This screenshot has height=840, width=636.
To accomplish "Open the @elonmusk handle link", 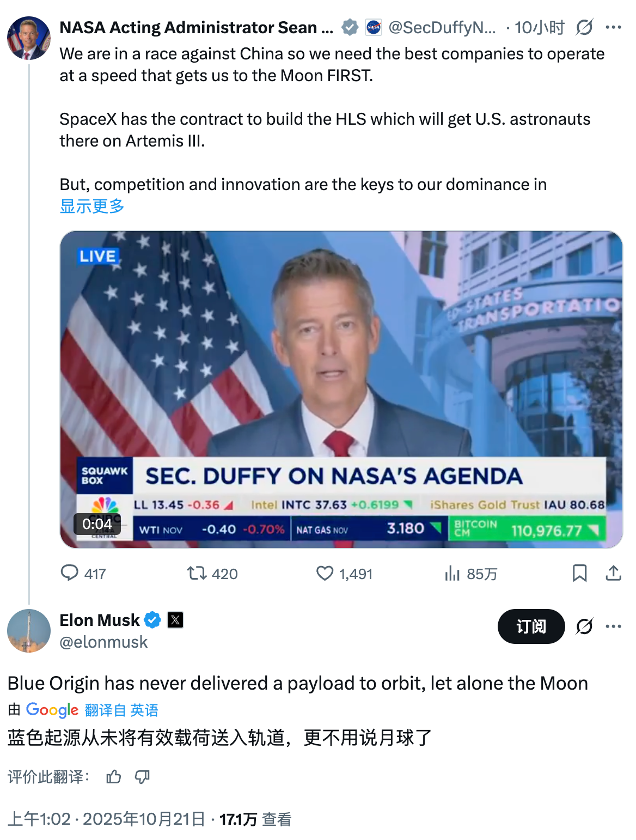I will coord(103,642).
